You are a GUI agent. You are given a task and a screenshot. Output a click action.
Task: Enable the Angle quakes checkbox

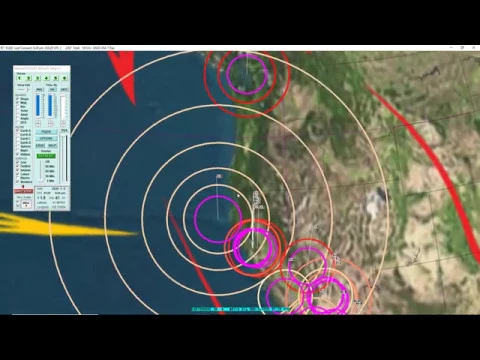pos(18,118)
